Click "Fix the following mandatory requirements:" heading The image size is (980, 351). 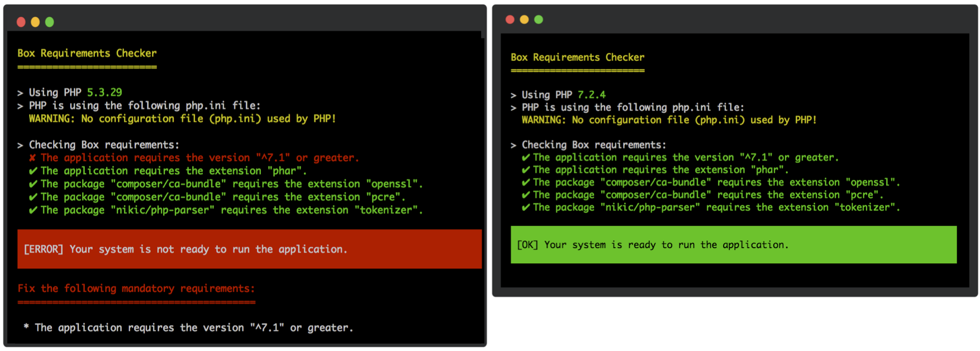pyautogui.click(x=136, y=288)
